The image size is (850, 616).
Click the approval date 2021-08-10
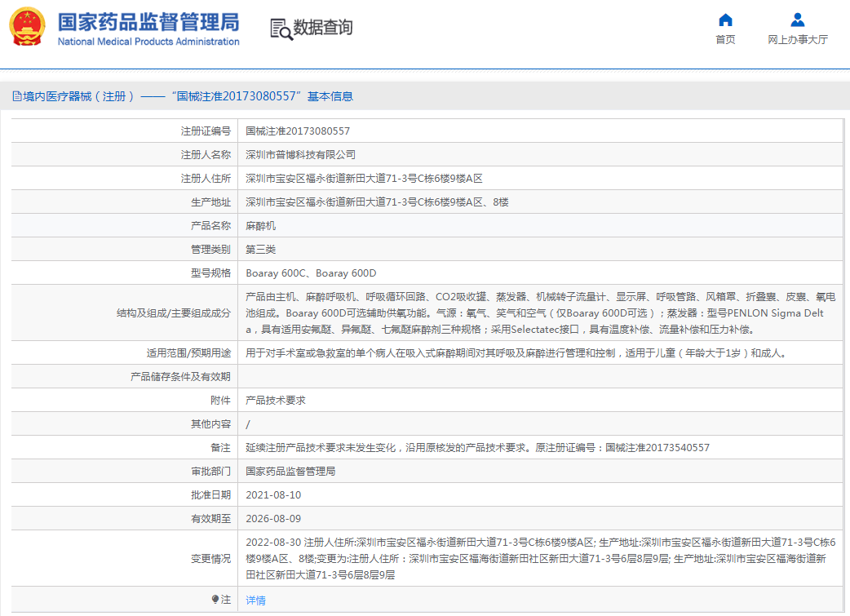click(273, 495)
